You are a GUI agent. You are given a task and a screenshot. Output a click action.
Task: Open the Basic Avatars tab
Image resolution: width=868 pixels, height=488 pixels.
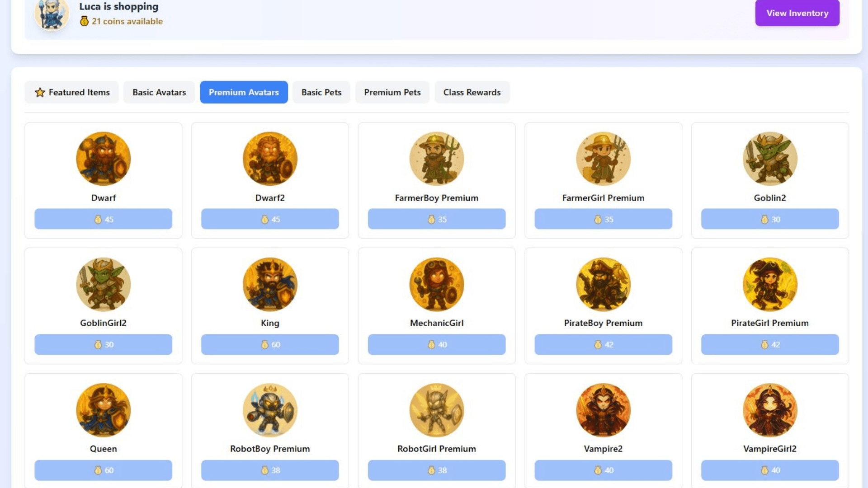coord(159,92)
